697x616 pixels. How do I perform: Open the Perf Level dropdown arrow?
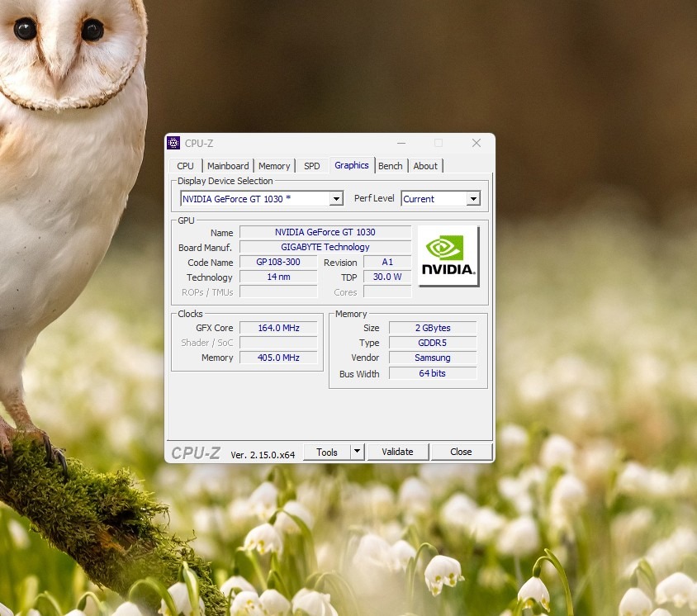click(x=473, y=199)
